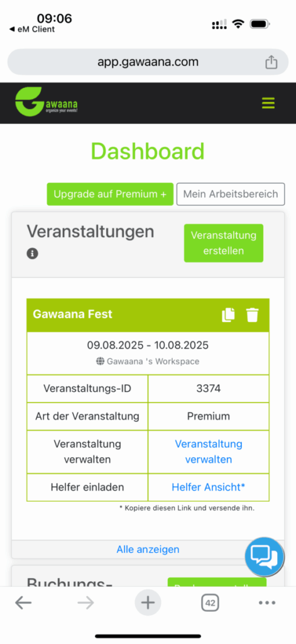
Task: Open the info icon under Veranstaltungen
Action: click(x=33, y=254)
